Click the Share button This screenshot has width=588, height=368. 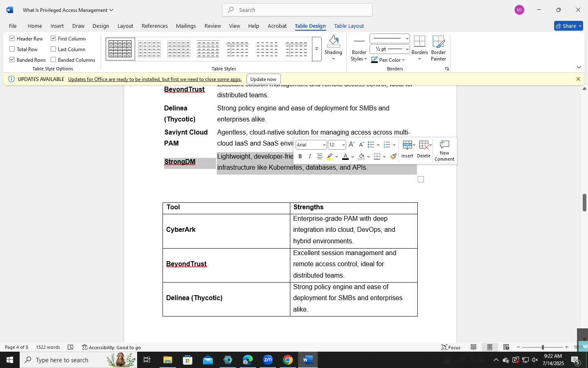coord(568,26)
